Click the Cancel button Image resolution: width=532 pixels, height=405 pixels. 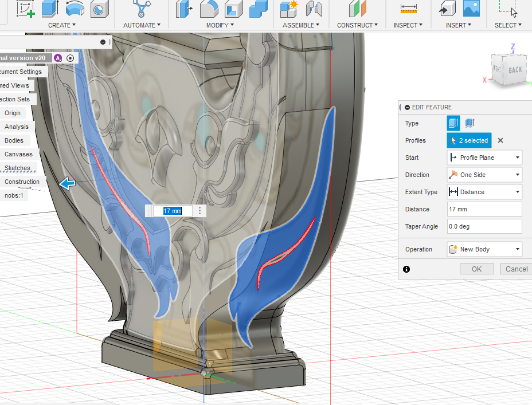(x=516, y=269)
